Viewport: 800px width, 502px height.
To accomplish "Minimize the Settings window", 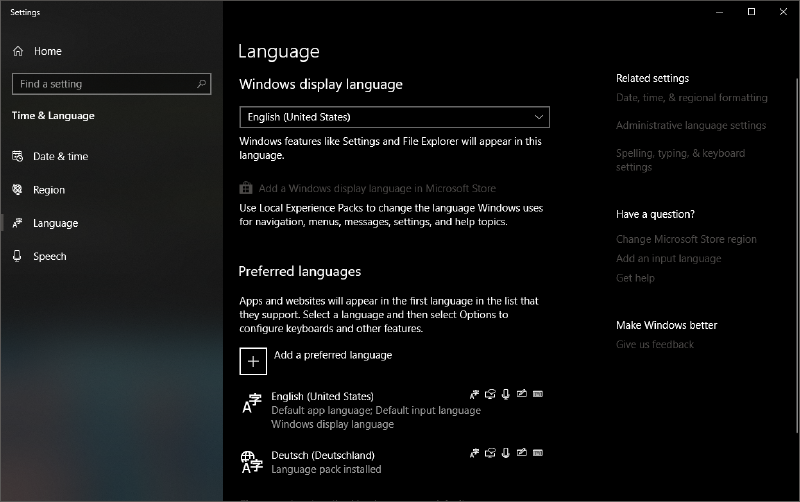I will (719, 12).
